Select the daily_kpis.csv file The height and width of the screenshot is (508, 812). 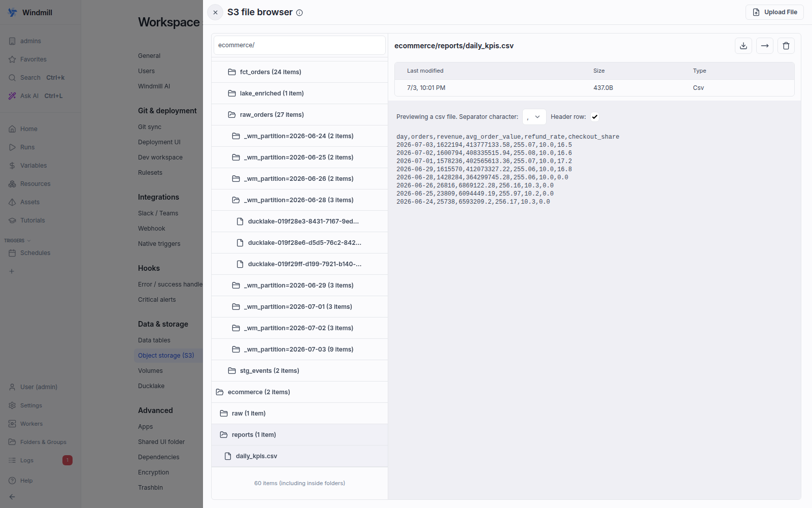(x=299, y=456)
